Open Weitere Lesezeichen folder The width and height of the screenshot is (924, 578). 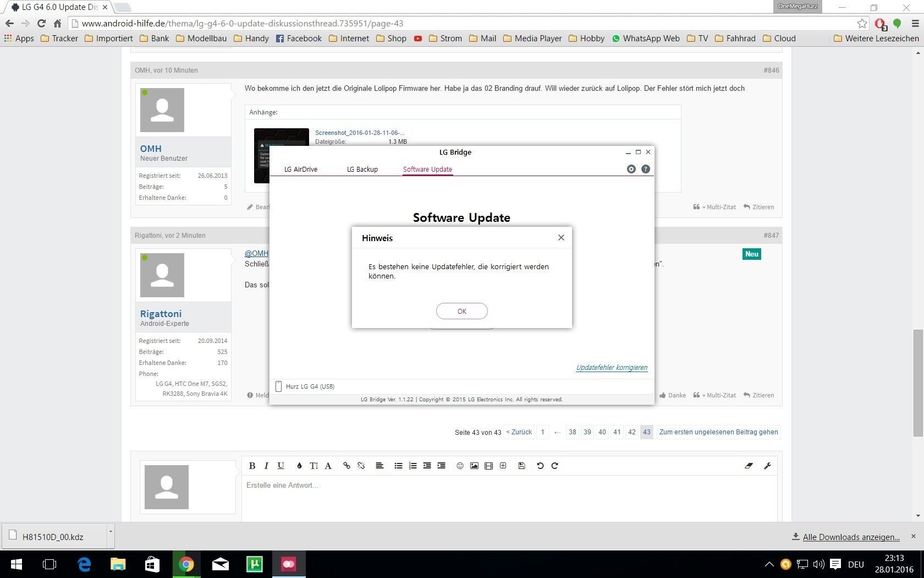[876, 39]
